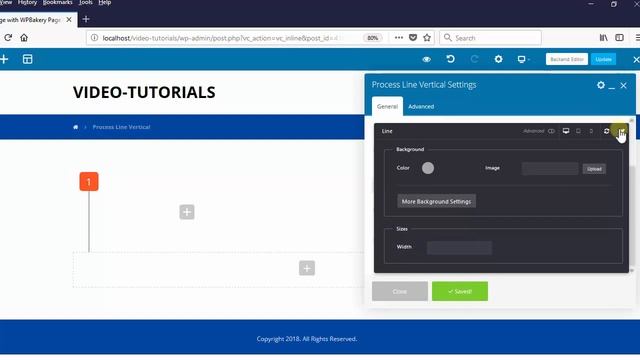Add element with plus in lower dashed row

click(x=307, y=268)
